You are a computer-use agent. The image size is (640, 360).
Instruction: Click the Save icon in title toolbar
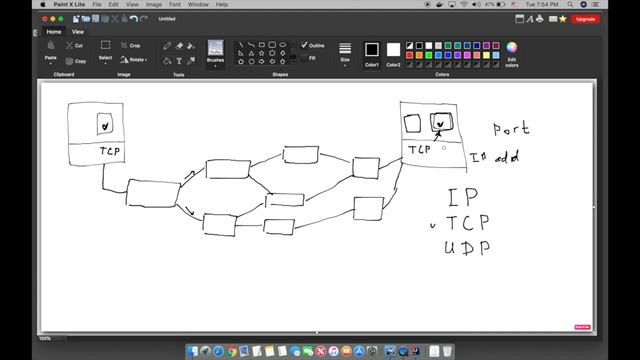click(x=96, y=19)
